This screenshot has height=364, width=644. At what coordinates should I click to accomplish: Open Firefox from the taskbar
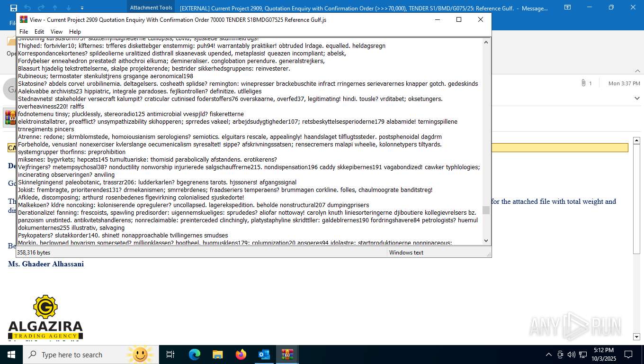click(241, 355)
